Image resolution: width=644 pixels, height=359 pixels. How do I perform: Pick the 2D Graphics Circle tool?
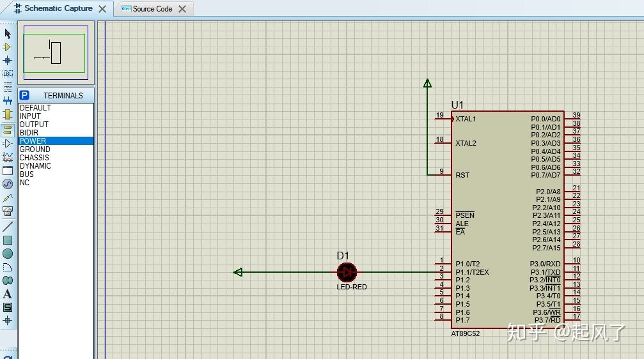tap(8, 254)
